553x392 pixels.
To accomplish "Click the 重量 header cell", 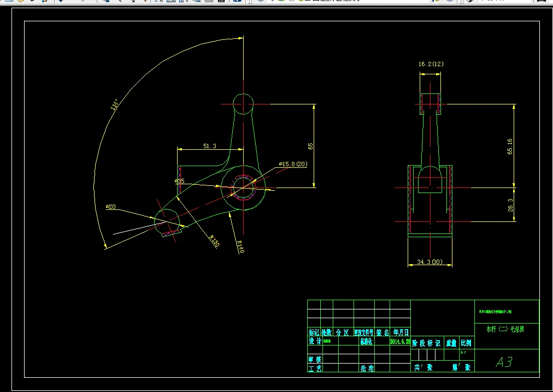I will coord(451,343).
